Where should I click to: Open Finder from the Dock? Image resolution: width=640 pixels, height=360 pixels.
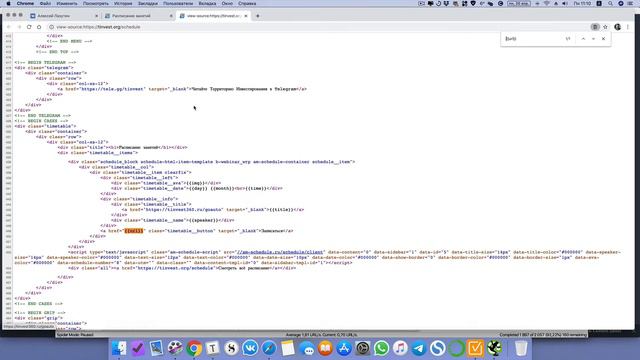pos(119,348)
